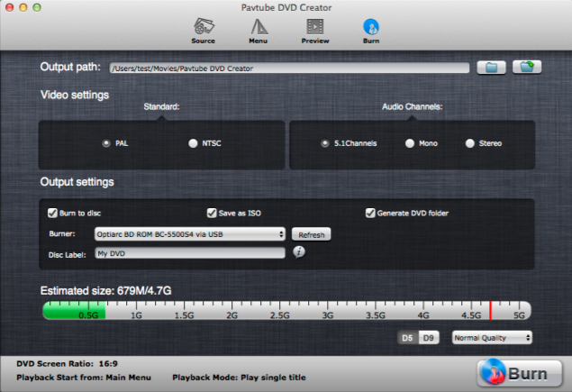
Task: Switch disc type to D9
Action: [429, 338]
